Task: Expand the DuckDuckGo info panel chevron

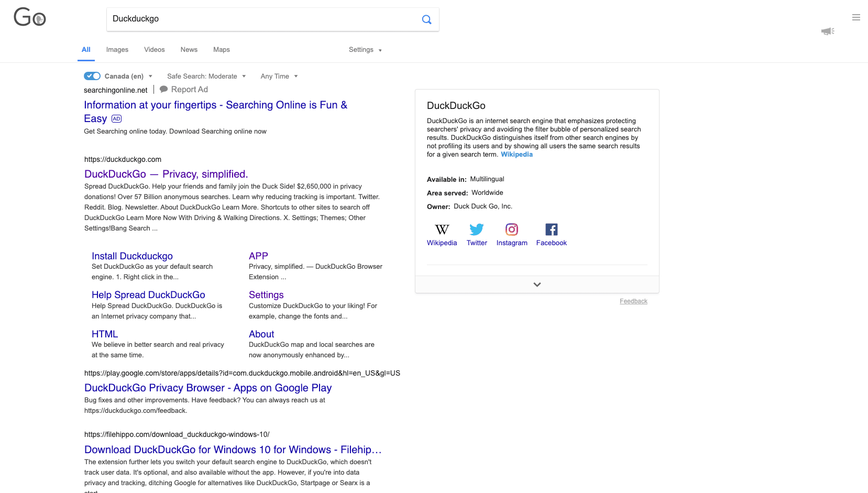Action: (537, 284)
